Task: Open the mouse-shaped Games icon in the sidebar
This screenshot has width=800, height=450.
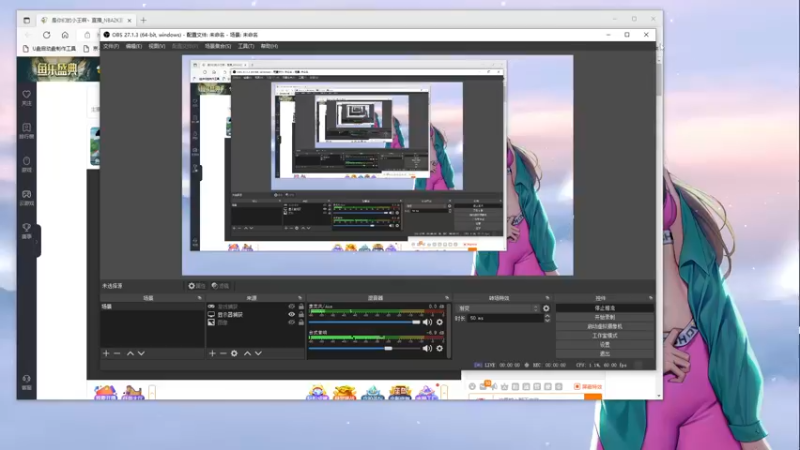Action: (x=27, y=161)
